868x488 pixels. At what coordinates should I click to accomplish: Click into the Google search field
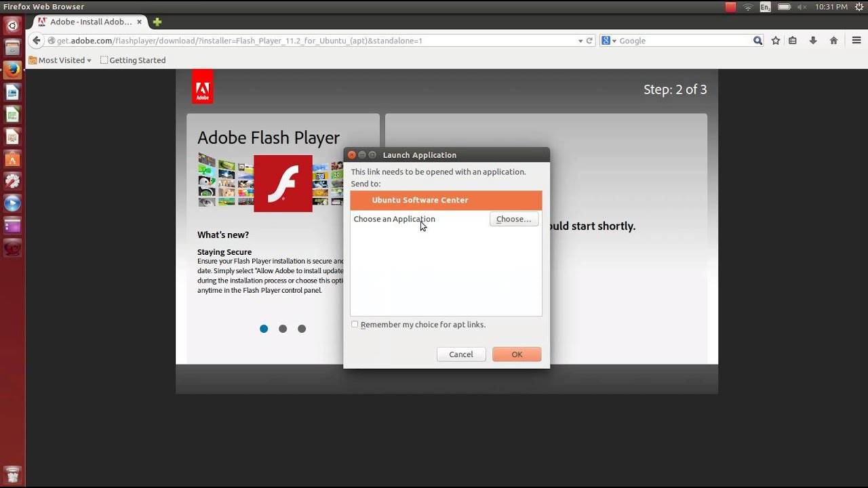[684, 41]
